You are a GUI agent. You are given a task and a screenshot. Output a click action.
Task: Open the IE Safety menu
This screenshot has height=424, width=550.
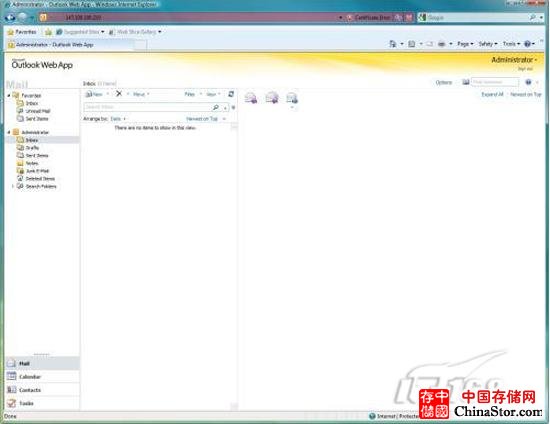[x=488, y=44]
